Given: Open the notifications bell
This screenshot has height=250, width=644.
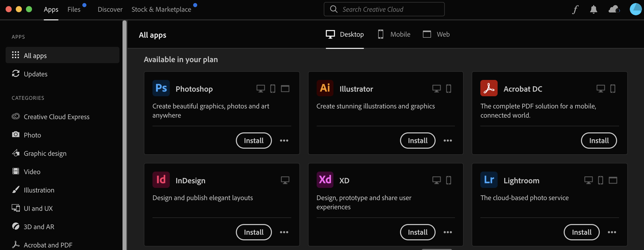Looking at the screenshot, I should click(593, 9).
